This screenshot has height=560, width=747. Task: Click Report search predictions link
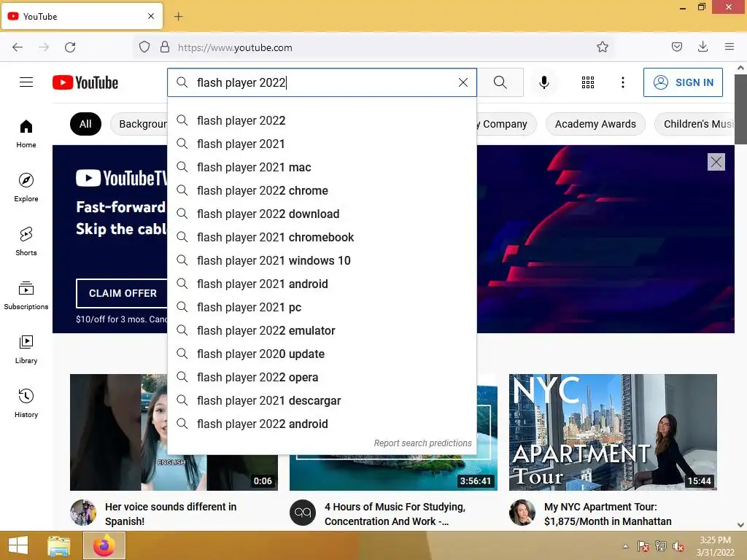pos(422,443)
